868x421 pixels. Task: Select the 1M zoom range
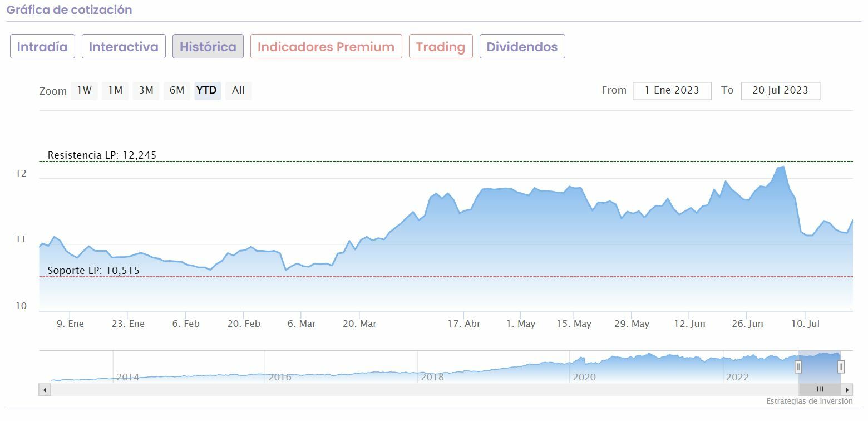(x=115, y=90)
